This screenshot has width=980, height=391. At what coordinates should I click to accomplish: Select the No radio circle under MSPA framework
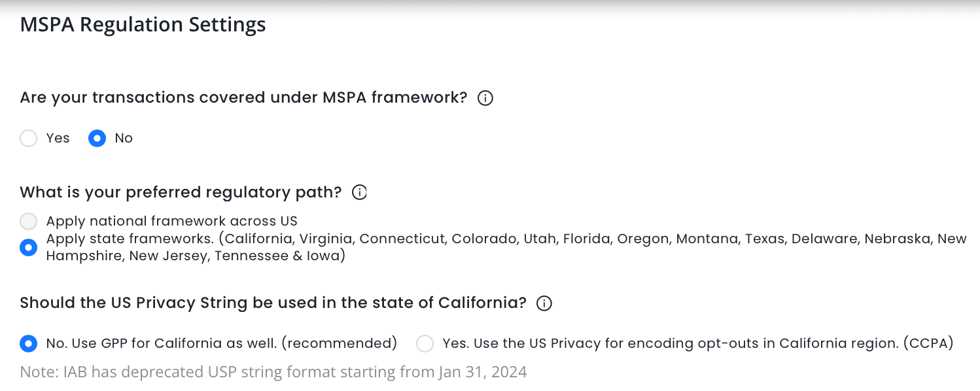point(97,139)
